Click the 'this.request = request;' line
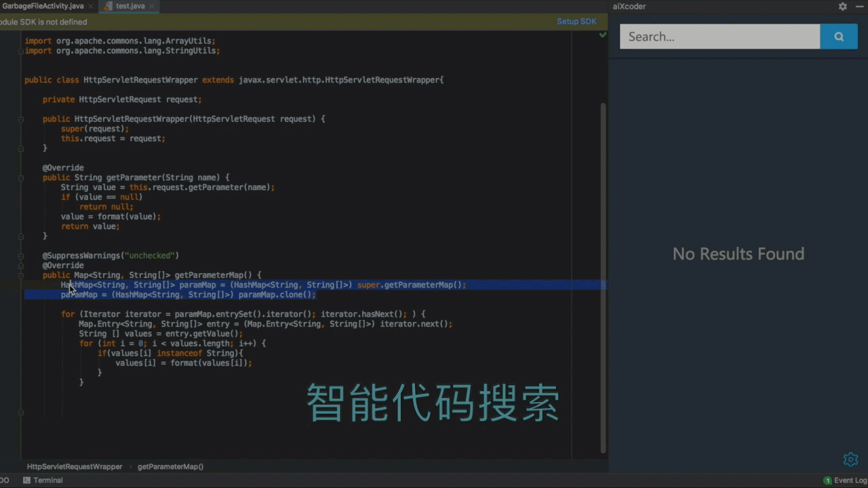This screenshot has height=488, width=868. [x=113, y=138]
